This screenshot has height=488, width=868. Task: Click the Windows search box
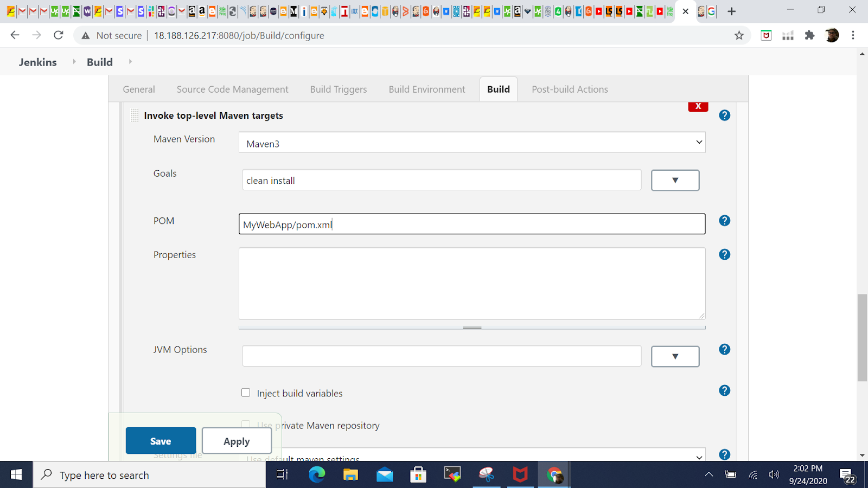coord(149,475)
